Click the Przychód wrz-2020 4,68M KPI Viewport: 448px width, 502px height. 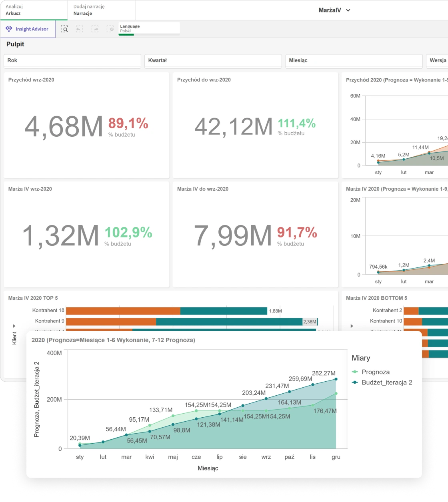[x=64, y=127]
